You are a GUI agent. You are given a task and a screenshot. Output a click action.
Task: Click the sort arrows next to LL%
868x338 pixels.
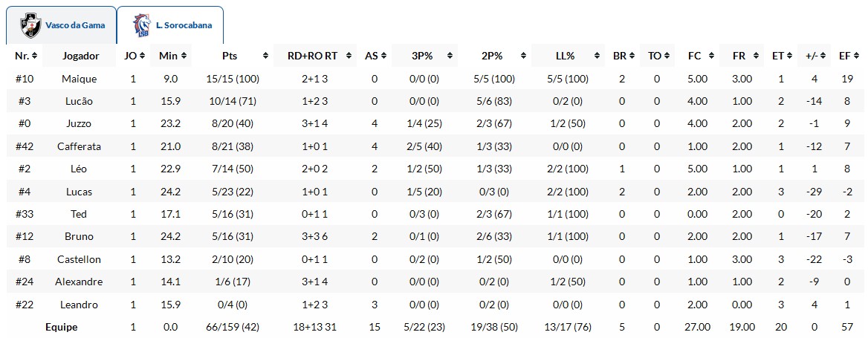[x=595, y=56]
